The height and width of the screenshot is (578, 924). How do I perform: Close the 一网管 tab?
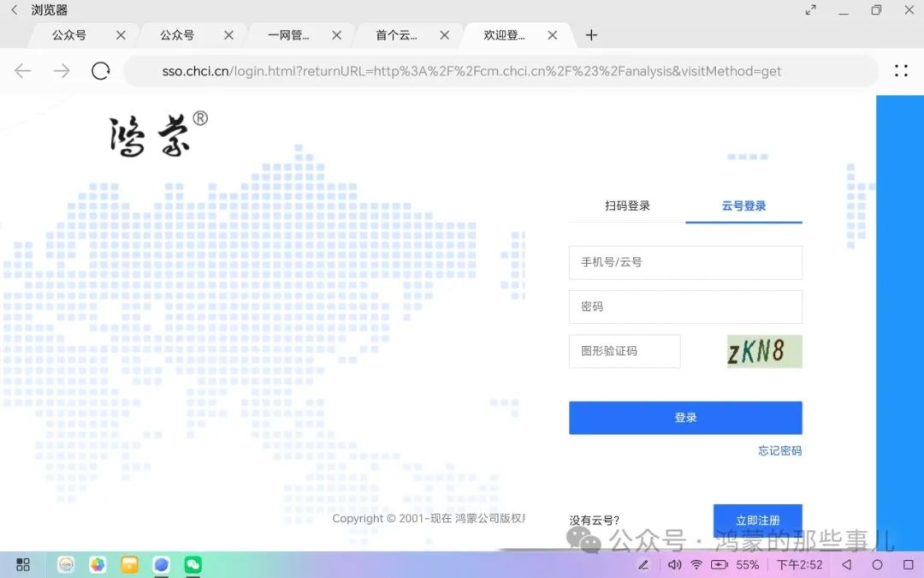pyautogui.click(x=336, y=35)
